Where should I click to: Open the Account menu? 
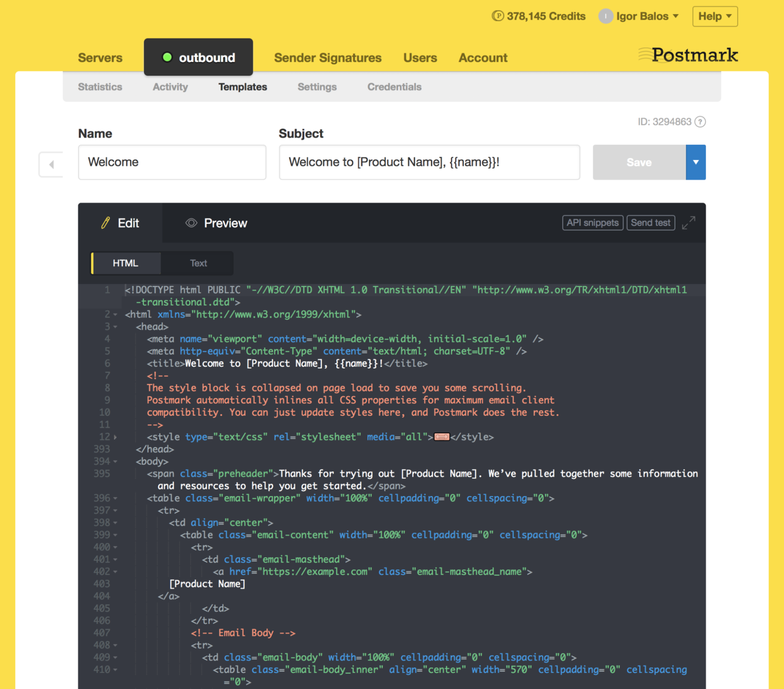tap(482, 58)
